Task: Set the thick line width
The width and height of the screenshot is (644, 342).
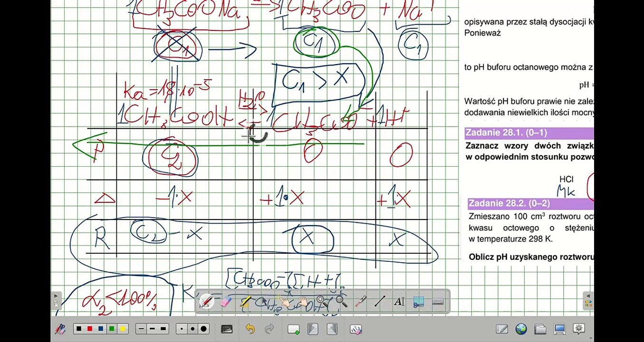Action: tap(163, 329)
